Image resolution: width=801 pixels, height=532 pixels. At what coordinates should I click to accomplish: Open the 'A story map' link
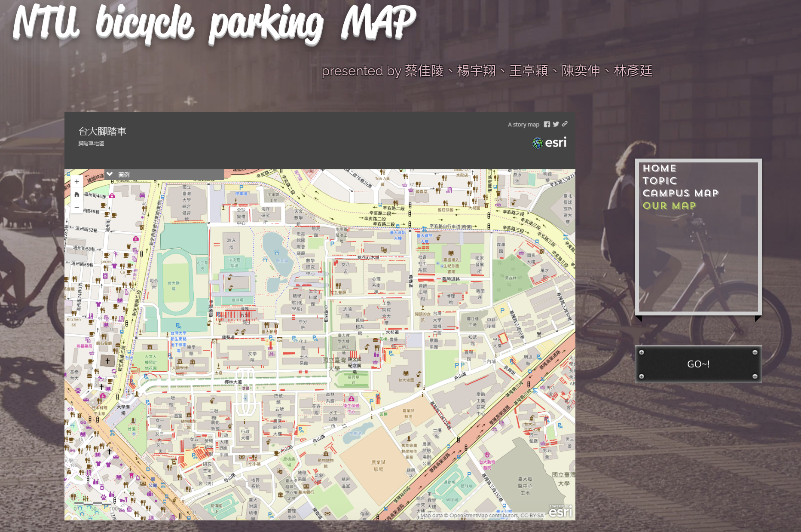(523, 125)
